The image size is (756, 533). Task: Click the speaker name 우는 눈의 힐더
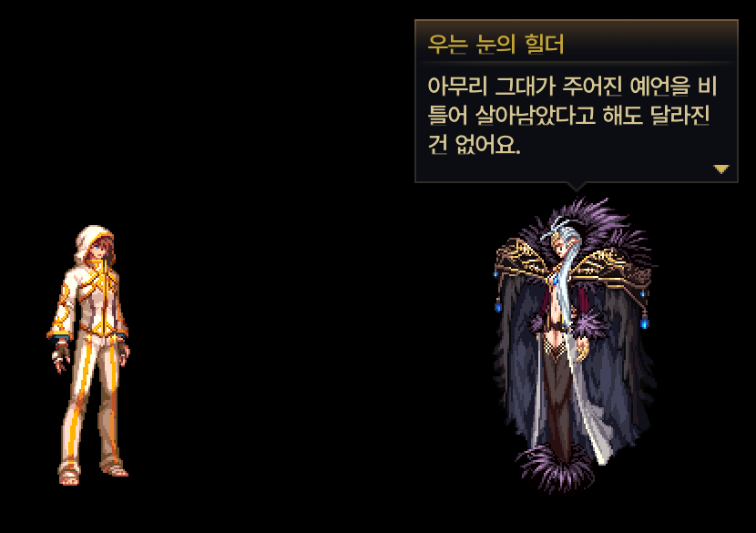[495, 45]
